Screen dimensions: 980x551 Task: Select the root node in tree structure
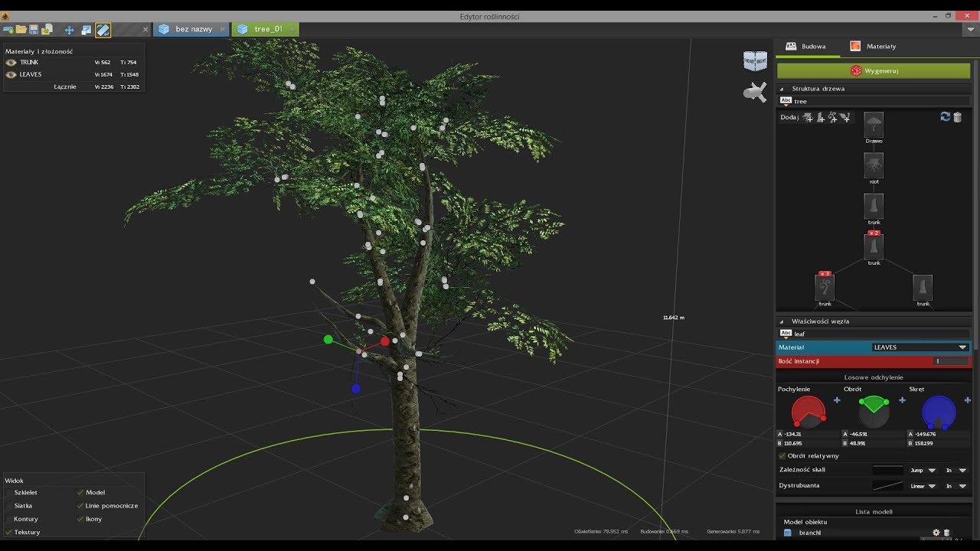coord(874,166)
